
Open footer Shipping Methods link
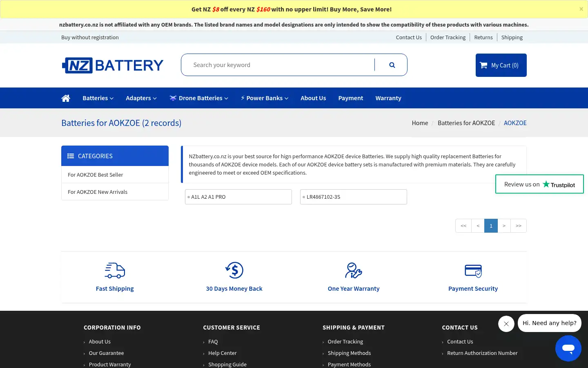pos(349,353)
